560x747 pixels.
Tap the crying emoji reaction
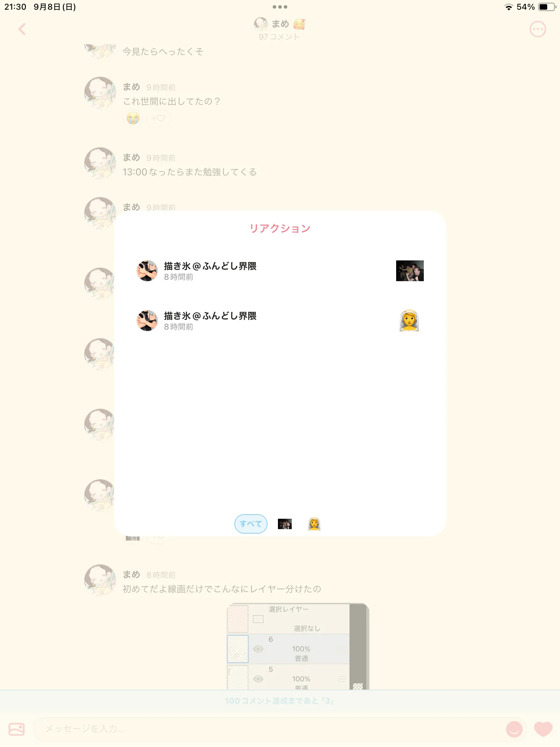click(133, 119)
